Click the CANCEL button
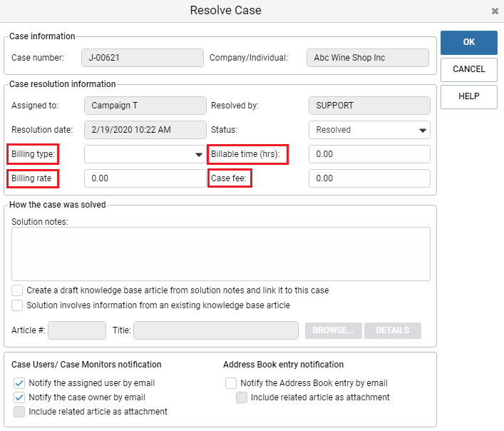Viewport: 504px width, 431px height. 468,69
